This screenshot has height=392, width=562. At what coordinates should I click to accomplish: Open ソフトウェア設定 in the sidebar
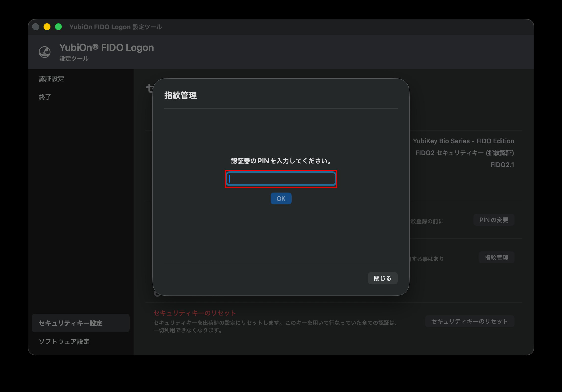tap(64, 342)
